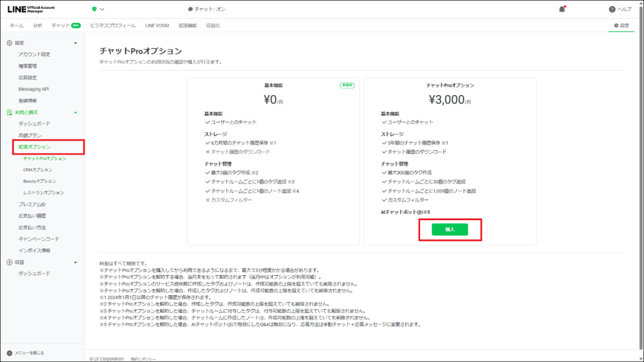
Task: Open the 設定 gear tab at top right
Action: [622, 25]
